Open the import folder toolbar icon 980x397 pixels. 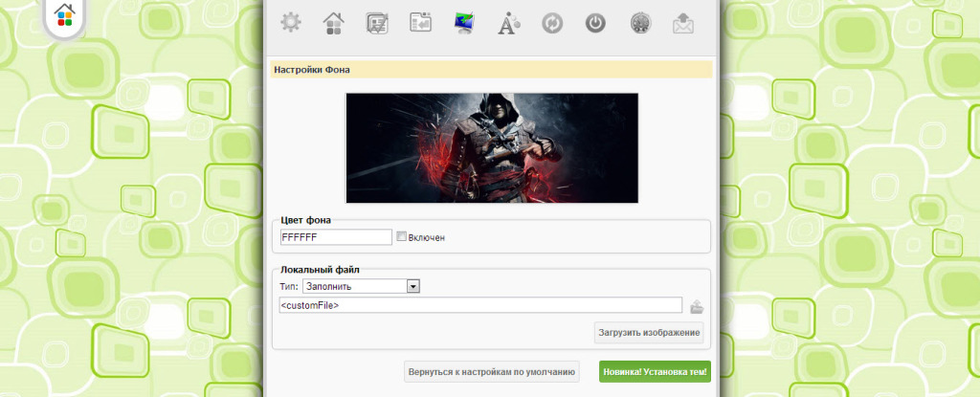point(421,23)
